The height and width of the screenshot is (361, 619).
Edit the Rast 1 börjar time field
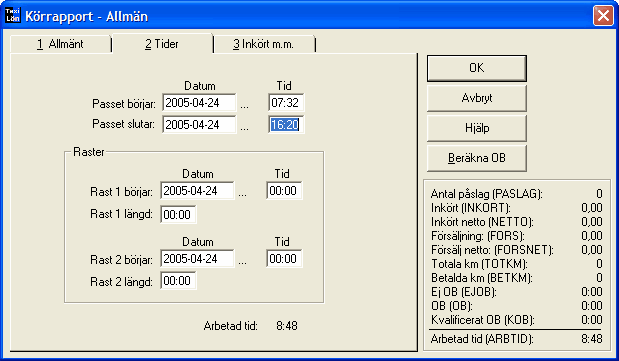[284, 191]
